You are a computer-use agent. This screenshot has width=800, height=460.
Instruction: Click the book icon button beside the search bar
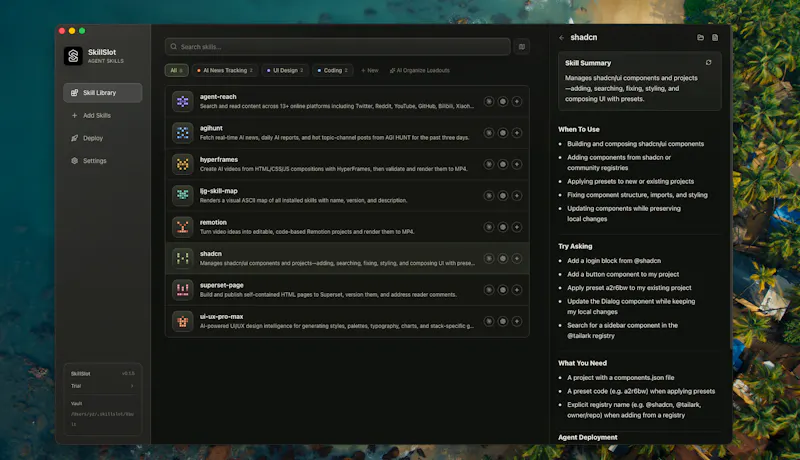coord(521,46)
